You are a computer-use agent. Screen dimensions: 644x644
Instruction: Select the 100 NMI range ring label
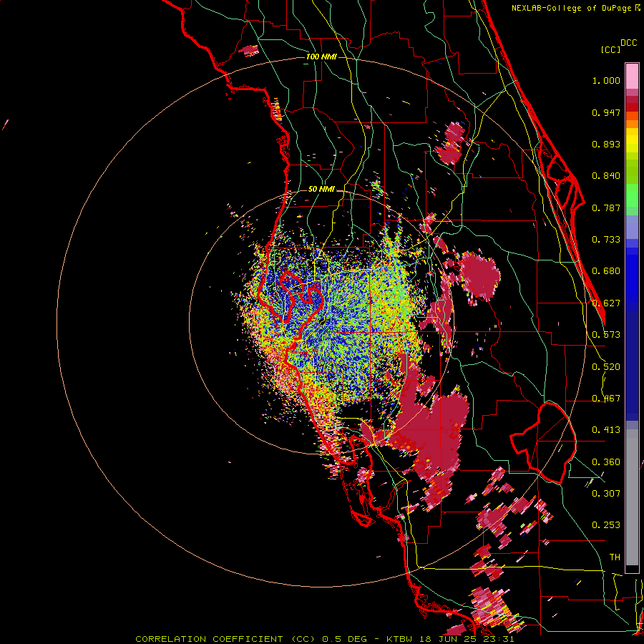[321, 57]
